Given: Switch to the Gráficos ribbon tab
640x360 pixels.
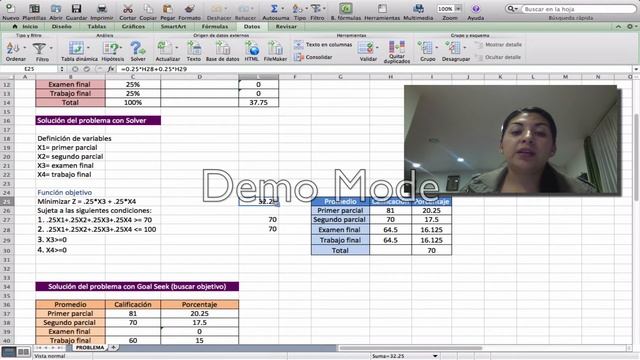Looking at the screenshot, I should [x=133, y=27].
